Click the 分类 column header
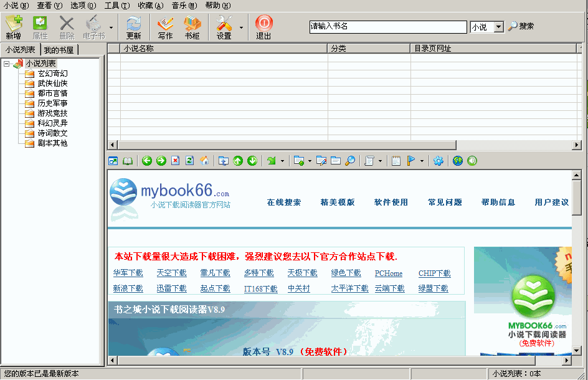Viewport: 588px width, 380px height. coord(369,49)
